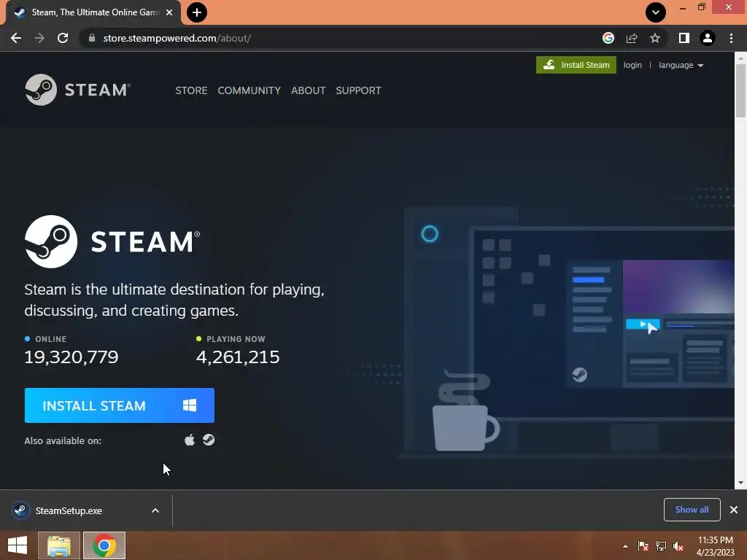
Task: Show hidden system tray icons
Action: (x=625, y=546)
